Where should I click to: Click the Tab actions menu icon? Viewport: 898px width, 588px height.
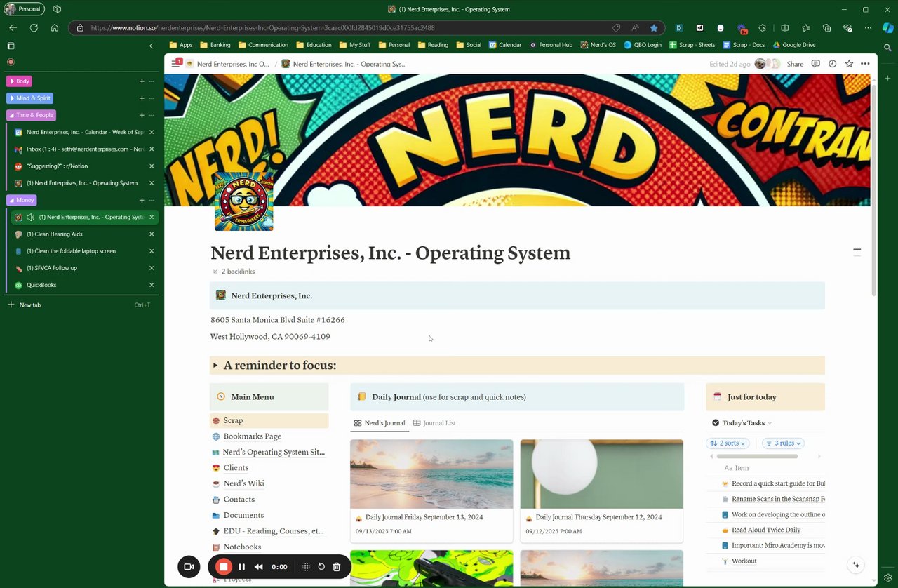coord(11,46)
